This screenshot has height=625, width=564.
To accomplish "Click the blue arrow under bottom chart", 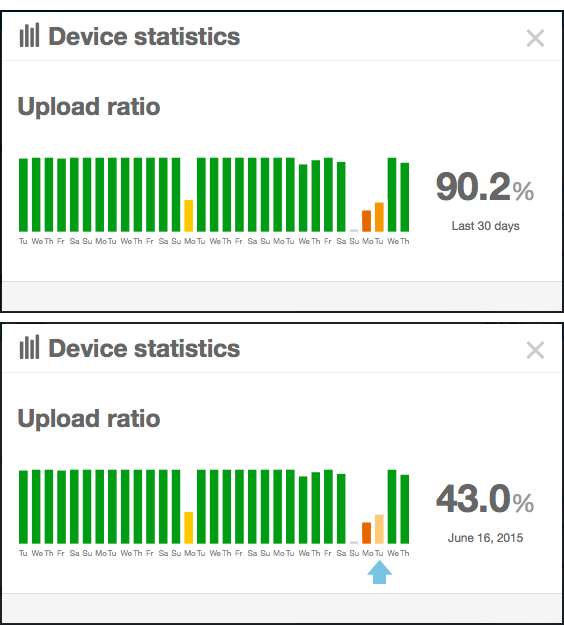I will pyautogui.click(x=379, y=572).
